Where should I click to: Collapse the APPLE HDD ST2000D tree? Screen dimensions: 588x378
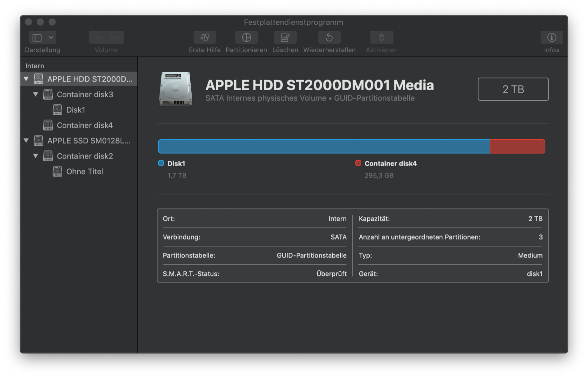click(26, 79)
